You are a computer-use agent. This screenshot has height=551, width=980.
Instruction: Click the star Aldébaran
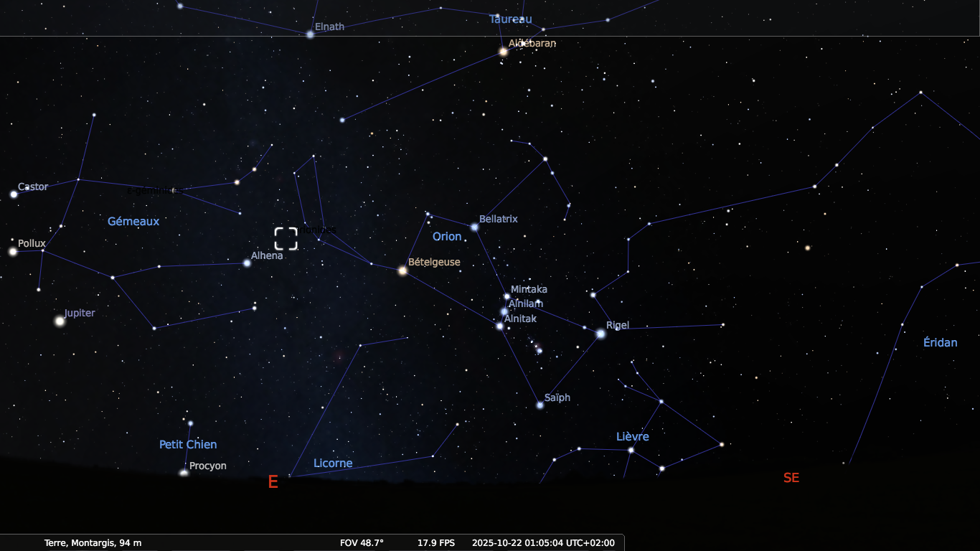[503, 52]
